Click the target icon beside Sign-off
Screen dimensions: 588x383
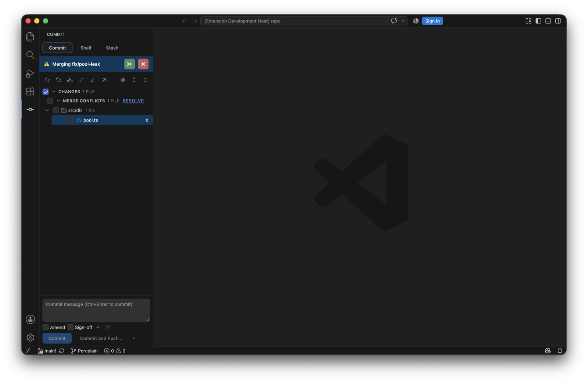[x=98, y=327]
